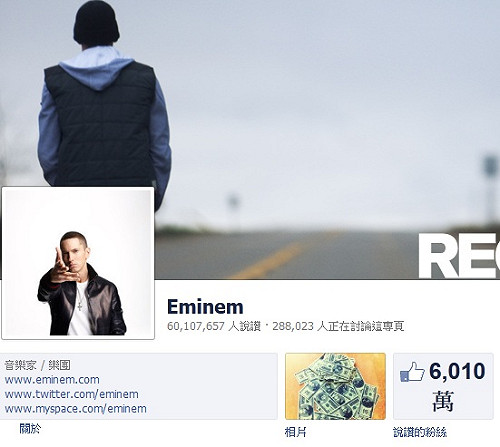Screen dimensions: 500x447
Task: Open the Eminem profile picture
Action: 78,263
